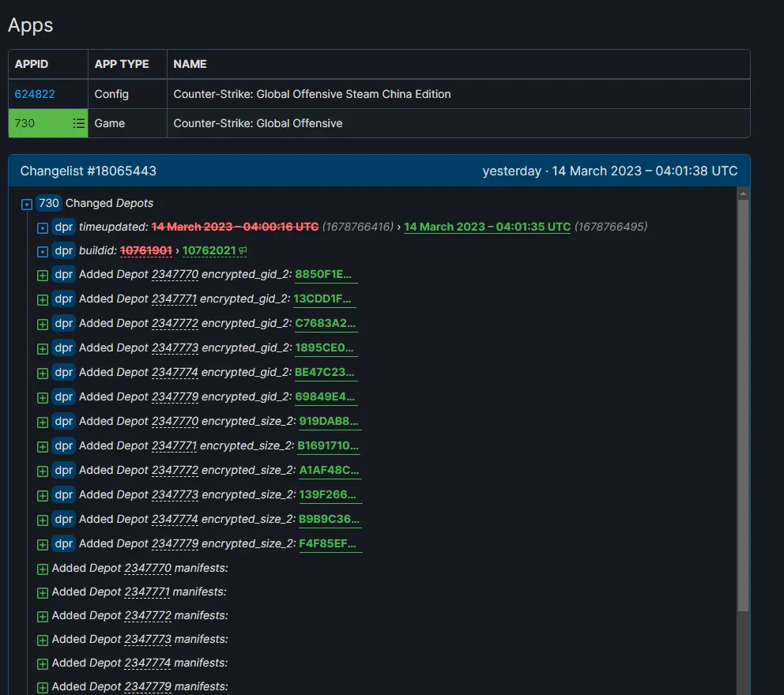The width and height of the screenshot is (784, 695).
Task: Open hash value C7683A2...
Action: pyautogui.click(x=325, y=323)
